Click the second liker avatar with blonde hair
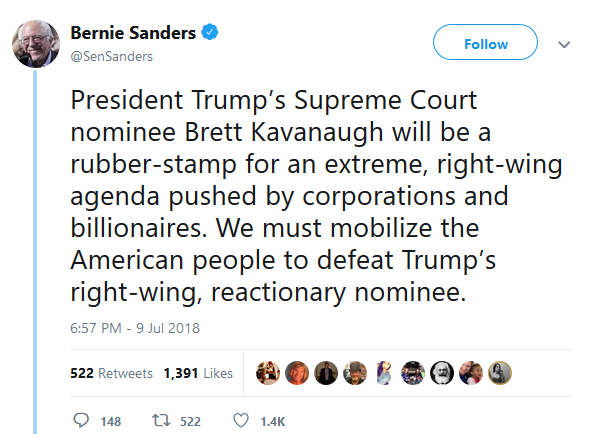 297,373
